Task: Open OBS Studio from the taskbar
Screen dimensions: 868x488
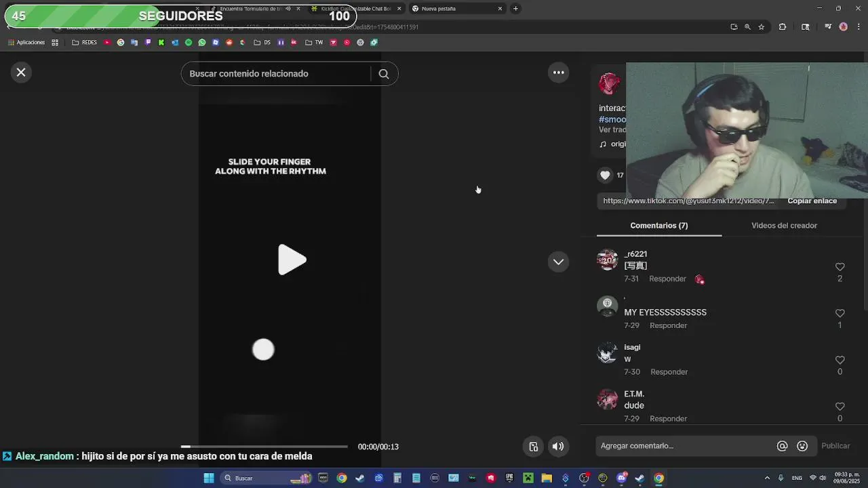Action: point(584,479)
